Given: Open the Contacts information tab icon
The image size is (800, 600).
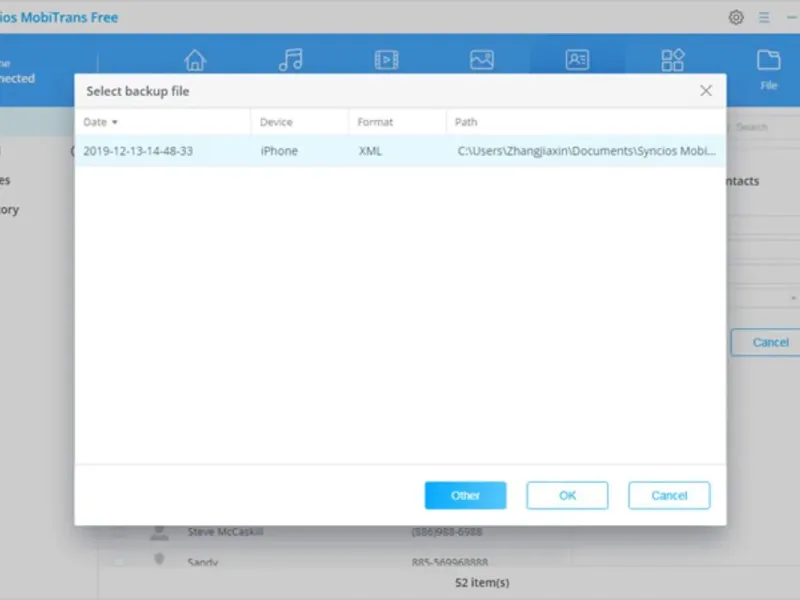Looking at the screenshot, I should [577, 60].
